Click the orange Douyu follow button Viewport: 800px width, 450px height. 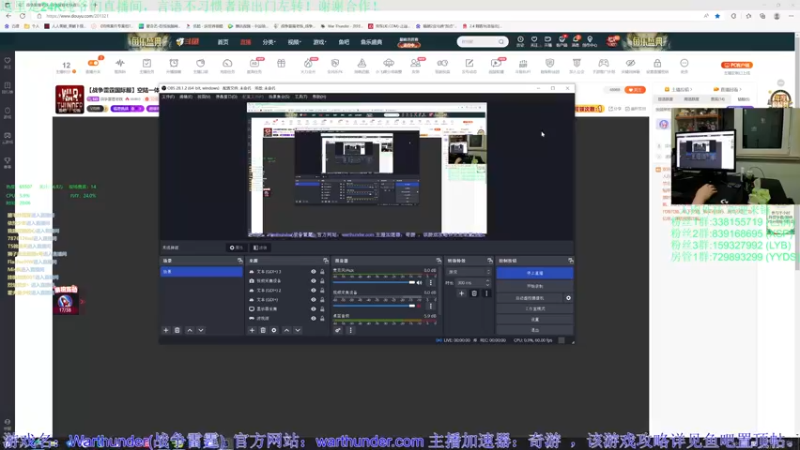pos(635,90)
